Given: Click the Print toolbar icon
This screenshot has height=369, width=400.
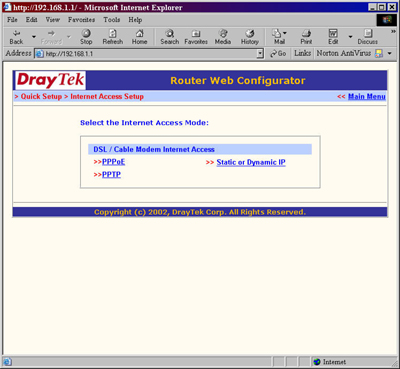Looking at the screenshot, I should (306, 37).
